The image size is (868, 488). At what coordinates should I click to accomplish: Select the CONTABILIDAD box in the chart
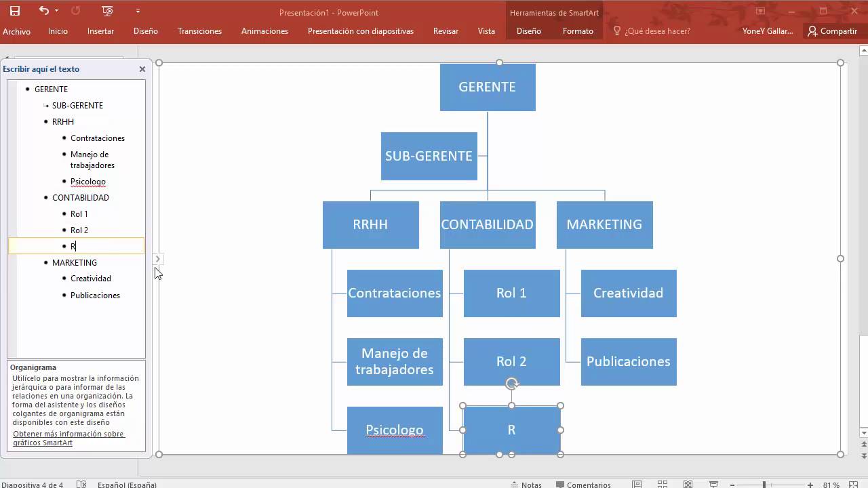coord(488,224)
